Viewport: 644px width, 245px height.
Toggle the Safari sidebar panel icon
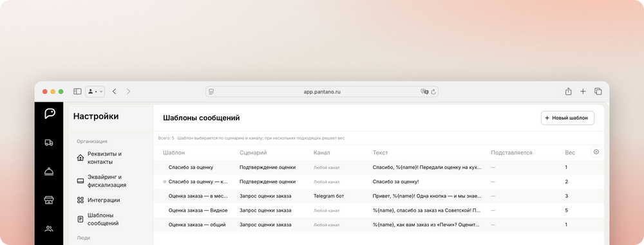point(77,91)
